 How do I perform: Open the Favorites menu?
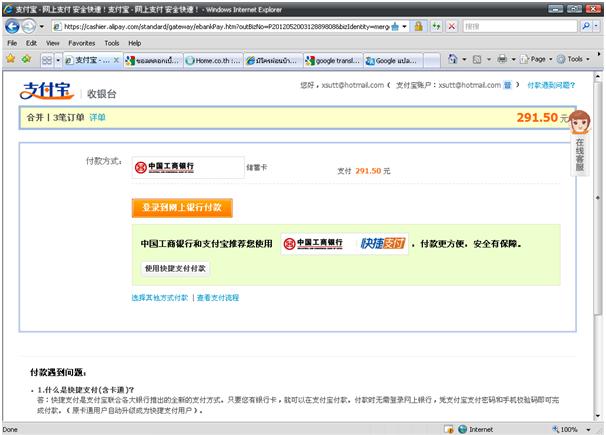coord(82,43)
